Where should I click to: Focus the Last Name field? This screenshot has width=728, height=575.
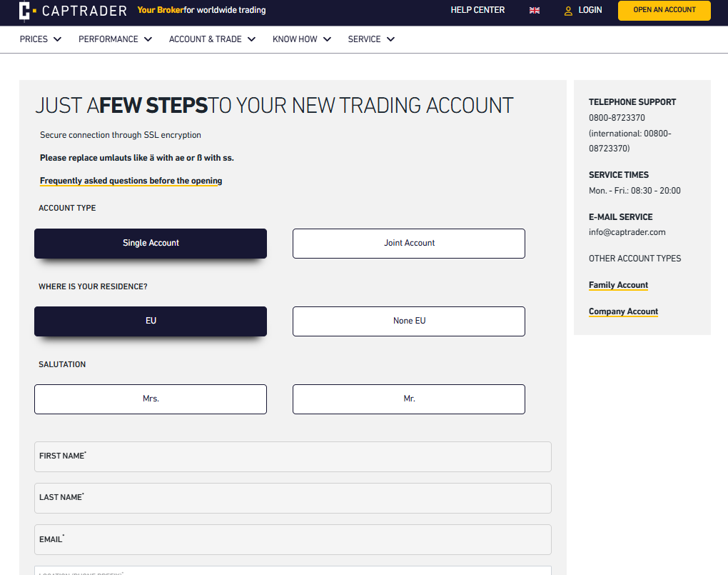(x=293, y=499)
